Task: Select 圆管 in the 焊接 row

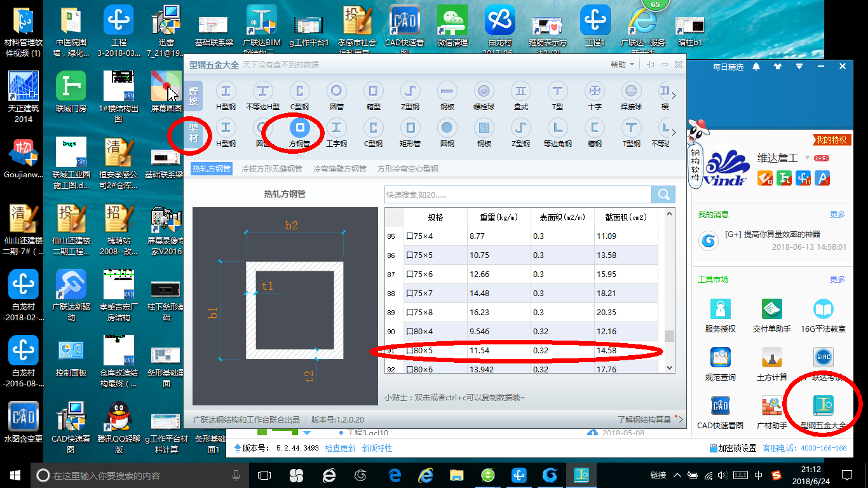Action: [x=336, y=96]
